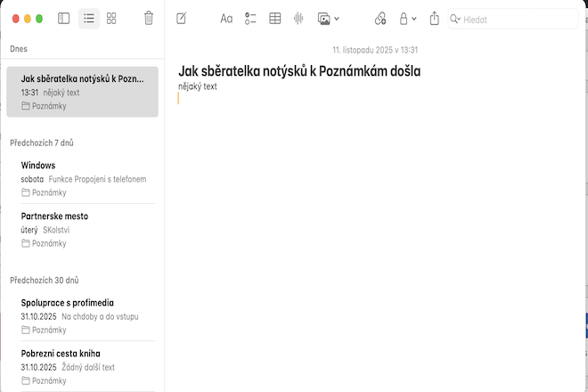The height and width of the screenshot is (392, 588).
Task: Switch to list view
Action: point(89,19)
